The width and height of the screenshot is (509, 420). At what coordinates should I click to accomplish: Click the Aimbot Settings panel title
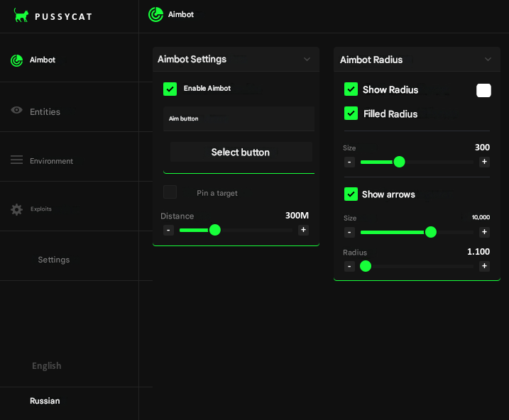[192, 60]
